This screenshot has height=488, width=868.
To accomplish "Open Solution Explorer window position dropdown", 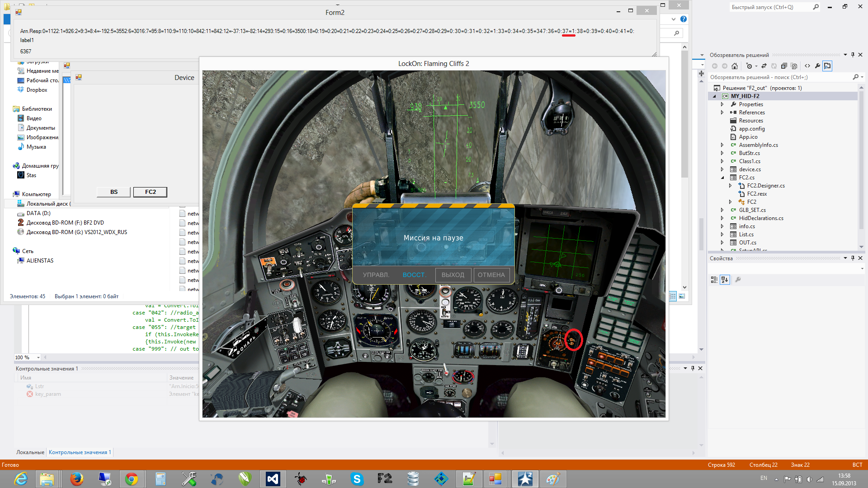I will tap(845, 55).
